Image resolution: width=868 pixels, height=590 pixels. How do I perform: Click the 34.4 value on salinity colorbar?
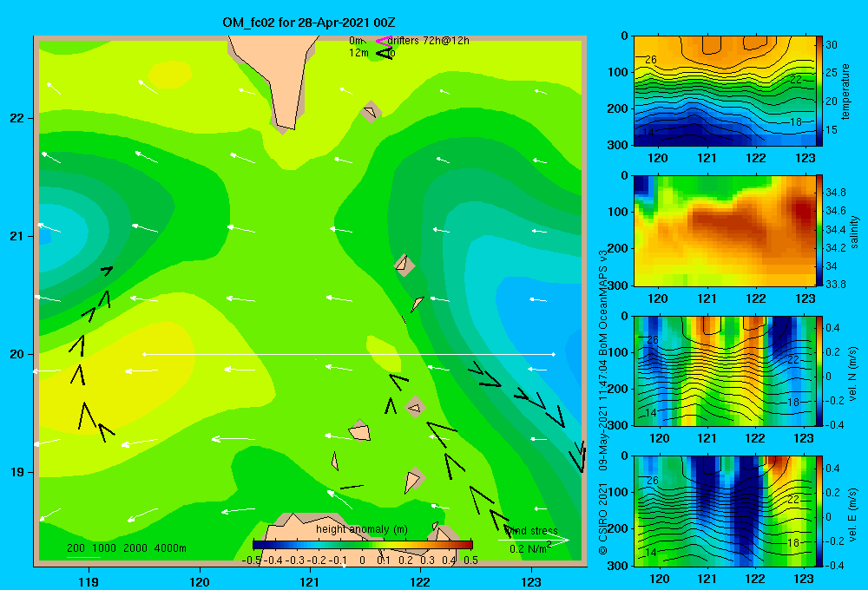pos(835,229)
